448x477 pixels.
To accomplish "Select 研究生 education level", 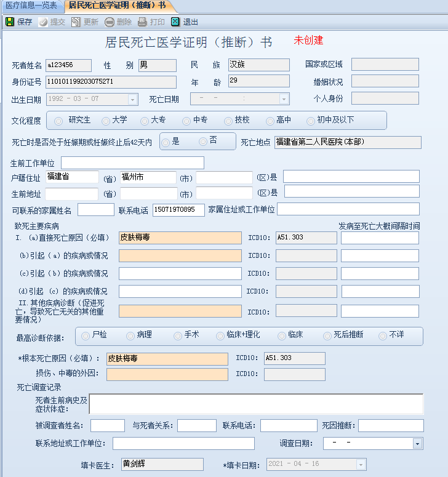I will (58, 121).
